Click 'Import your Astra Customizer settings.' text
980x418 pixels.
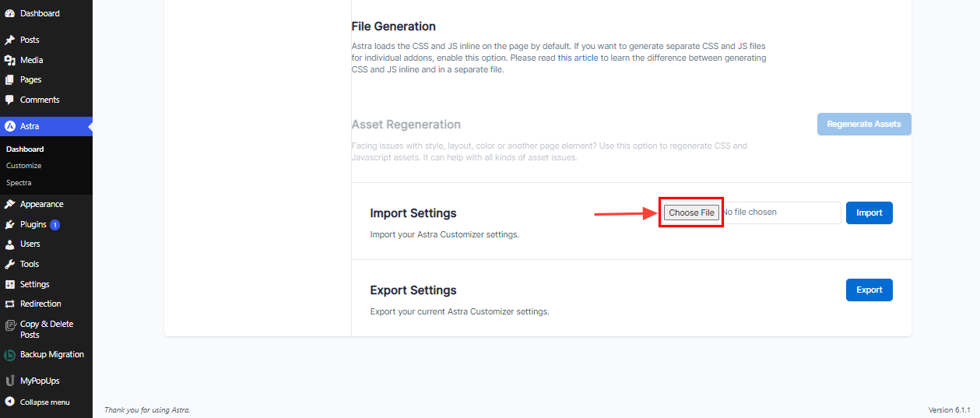444,234
